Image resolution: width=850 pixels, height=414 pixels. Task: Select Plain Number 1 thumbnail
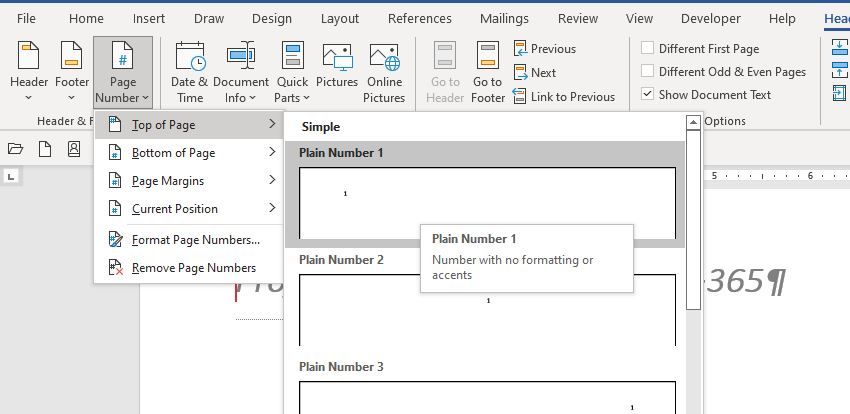click(487, 203)
